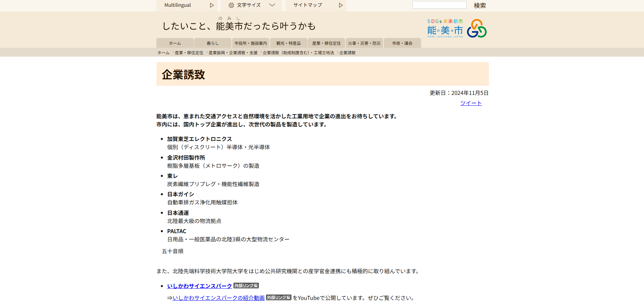The image size is (644, 303).
Task: Click the 能美市 SDGs未来都市 logo
Action: point(457,28)
